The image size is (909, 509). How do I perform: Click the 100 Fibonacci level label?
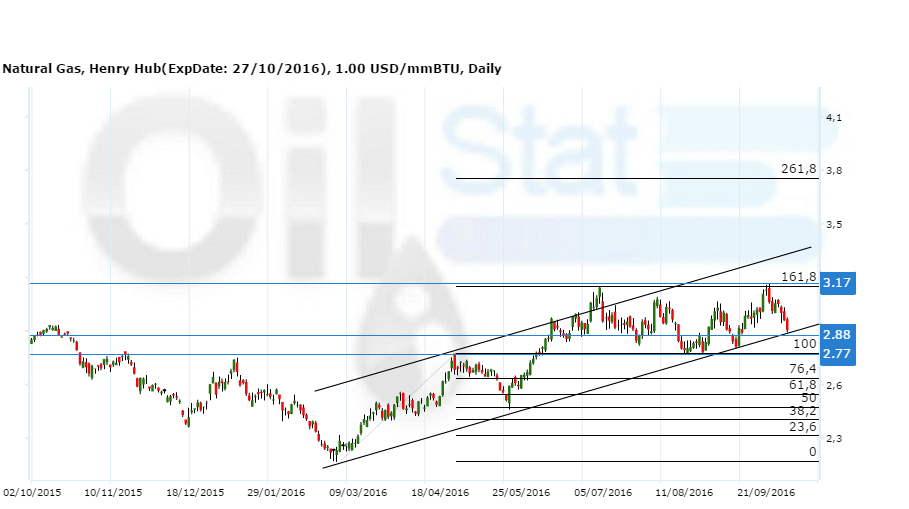805,344
